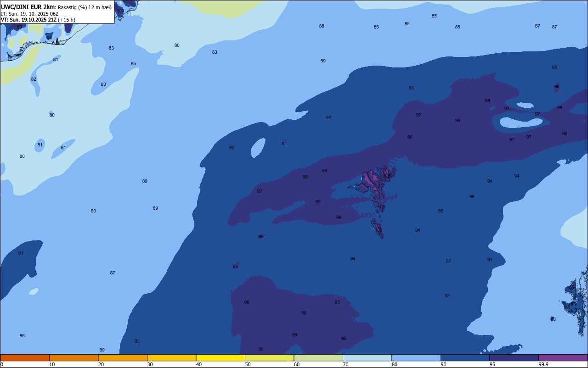Viewport: 588px width, 368px height.
Task: Click the 10–20 orange legend swatch
Action: click(x=73, y=357)
